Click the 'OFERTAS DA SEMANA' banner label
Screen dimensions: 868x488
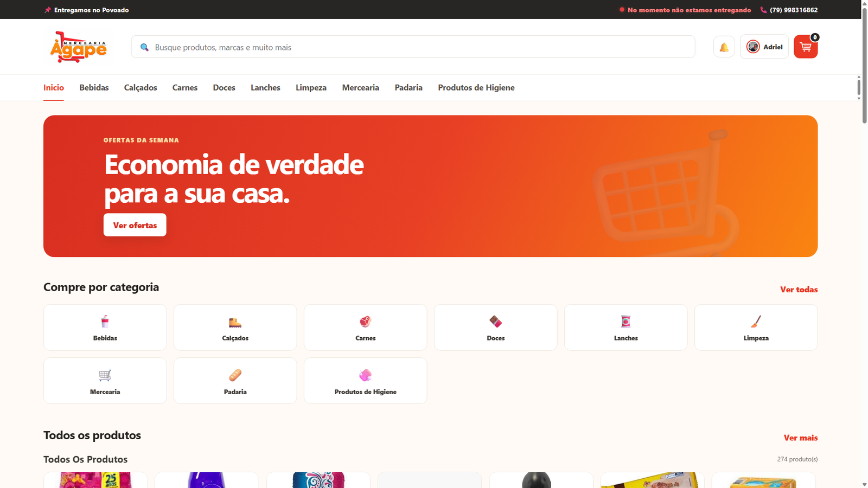[141, 140]
